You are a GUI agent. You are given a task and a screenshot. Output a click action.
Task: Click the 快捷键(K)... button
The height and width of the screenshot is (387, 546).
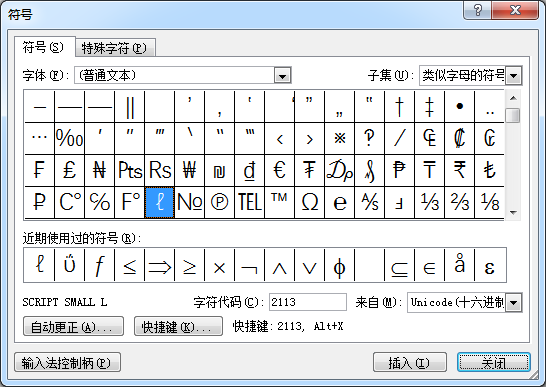click(178, 326)
